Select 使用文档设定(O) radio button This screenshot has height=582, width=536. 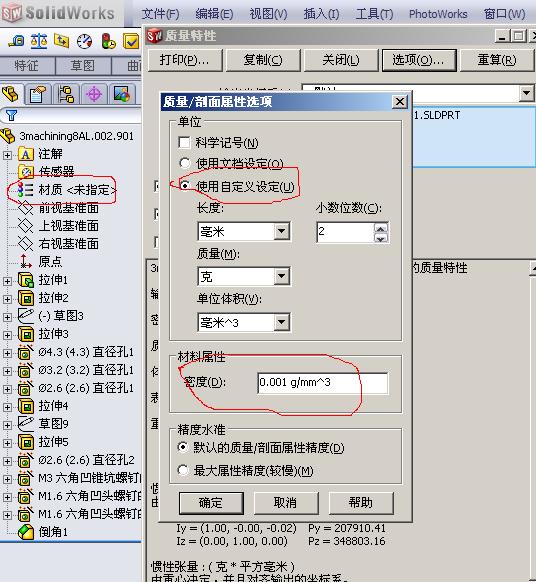[184, 163]
